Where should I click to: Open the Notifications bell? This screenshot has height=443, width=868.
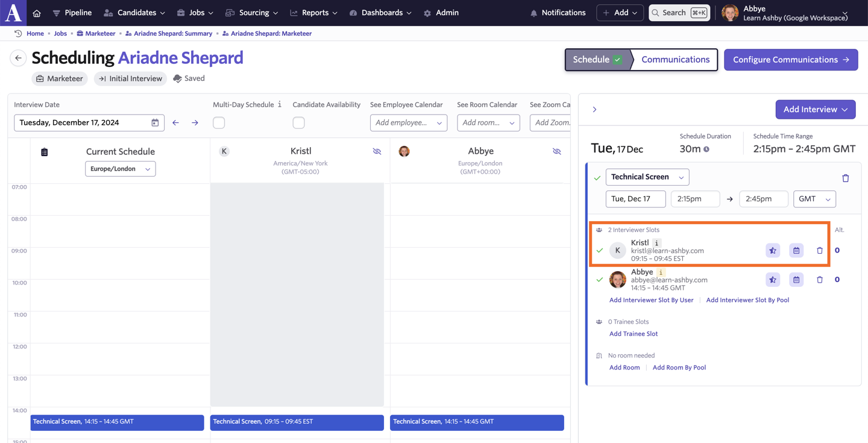coord(557,13)
